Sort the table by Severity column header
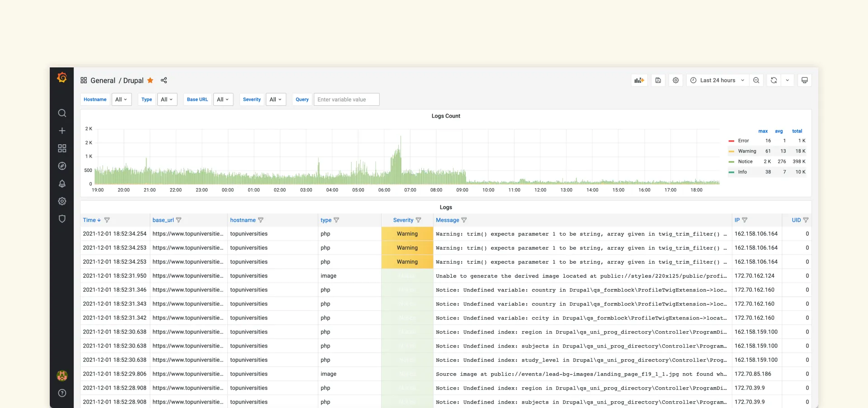The height and width of the screenshot is (408, 868). (403, 220)
